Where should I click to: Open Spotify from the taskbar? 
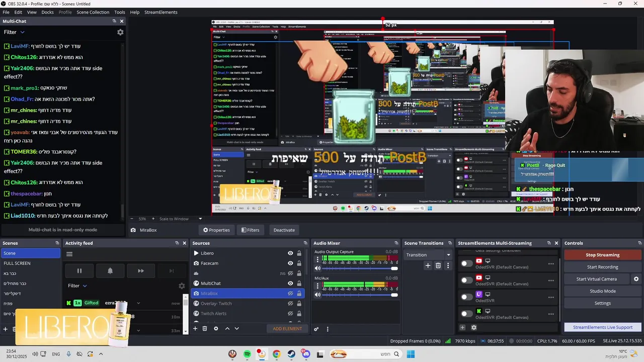tap(247, 354)
